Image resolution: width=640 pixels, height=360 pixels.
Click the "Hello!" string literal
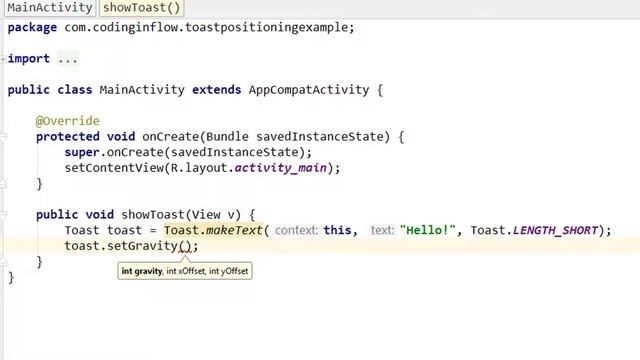pos(427,230)
